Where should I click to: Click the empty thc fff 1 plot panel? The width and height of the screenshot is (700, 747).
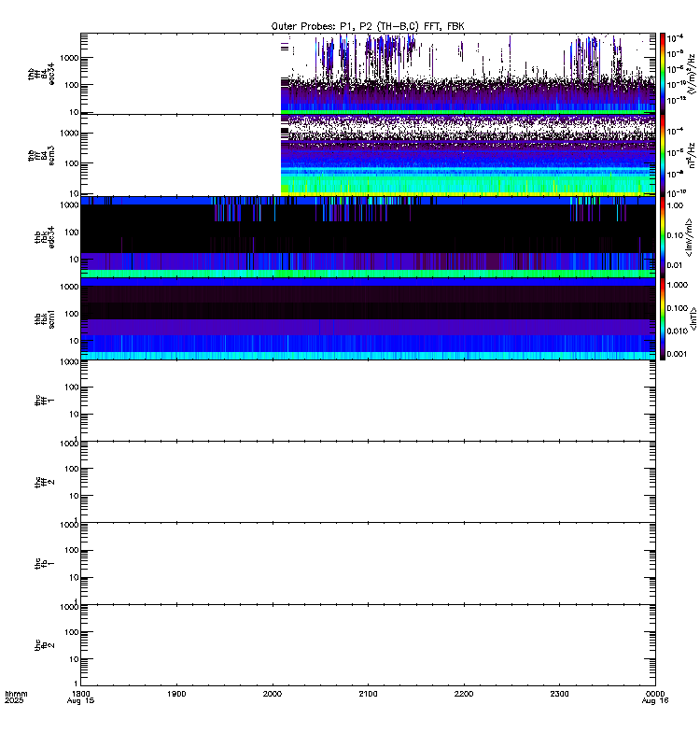pyautogui.click(x=368, y=401)
